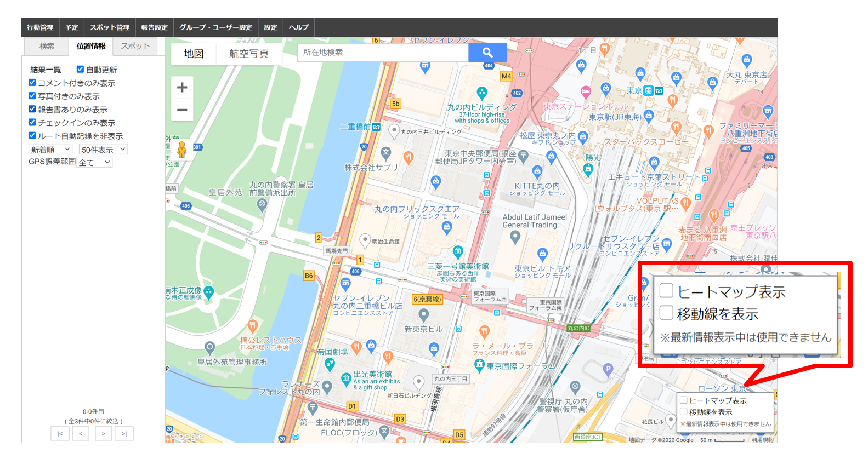The height and width of the screenshot is (459, 868).
Task: Zoom out the map with minus button
Action: (x=182, y=110)
